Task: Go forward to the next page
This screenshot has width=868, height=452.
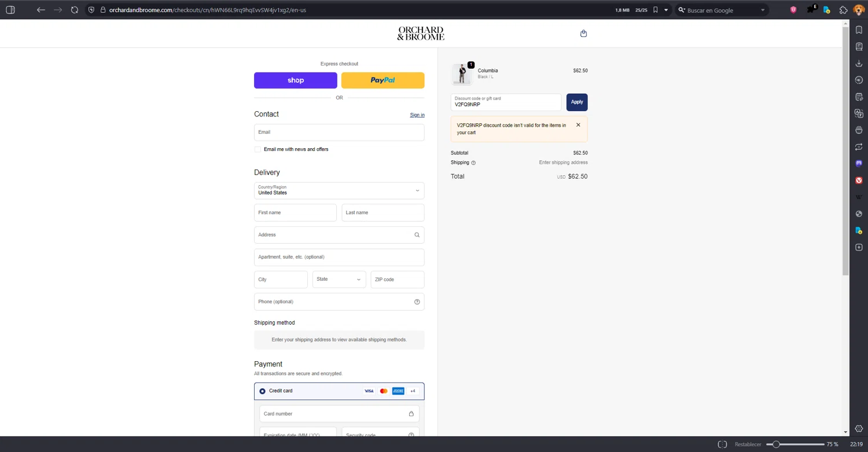Action: 58,10
